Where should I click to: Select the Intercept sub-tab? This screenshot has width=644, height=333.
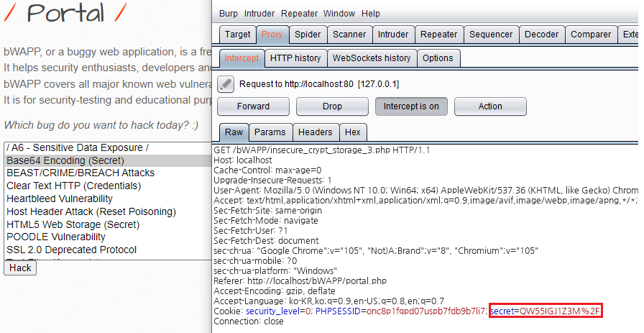tap(241, 58)
